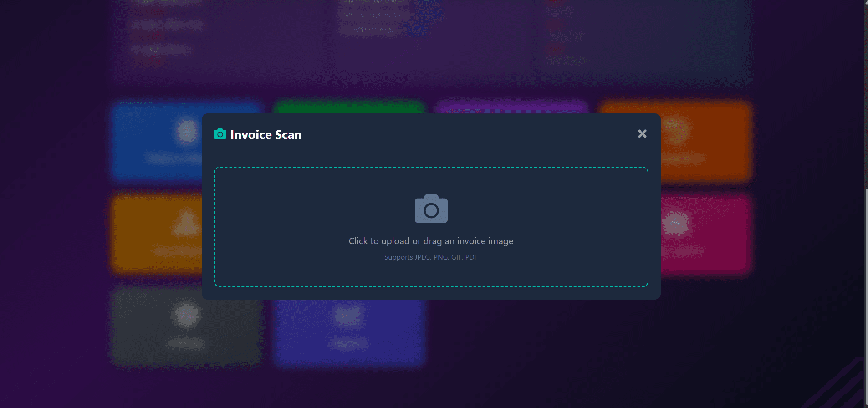Close the Invoice Scan dialog
Screen dimensions: 868x408
coord(642,134)
